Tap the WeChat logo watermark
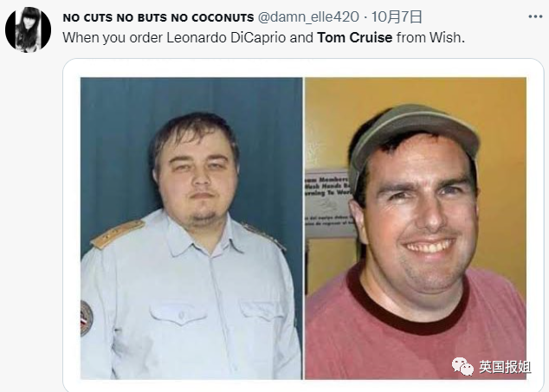Screen dimensions: 549x392 (x=462, y=366)
